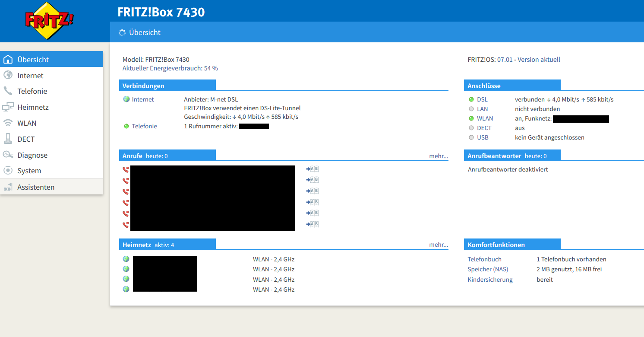The image size is (644, 337).
Task: Click the 1 Rufnummer aktiv text
Action: click(x=211, y=126)
